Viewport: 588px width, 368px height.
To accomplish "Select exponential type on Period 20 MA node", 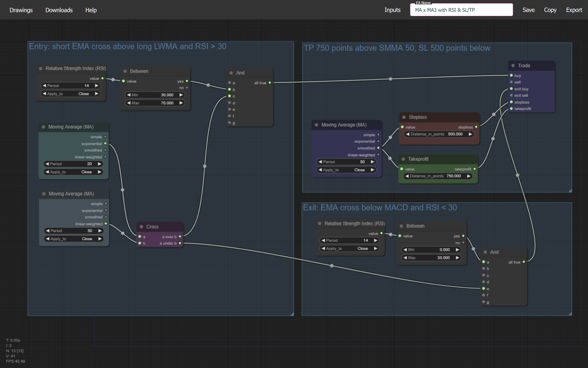I will (x=105, y=143).
